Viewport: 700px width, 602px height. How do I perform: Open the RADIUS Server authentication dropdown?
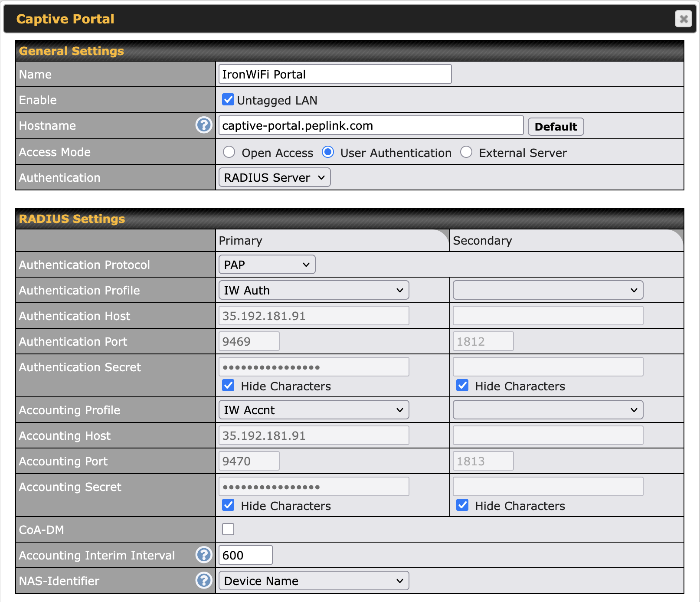coord(274,177)
